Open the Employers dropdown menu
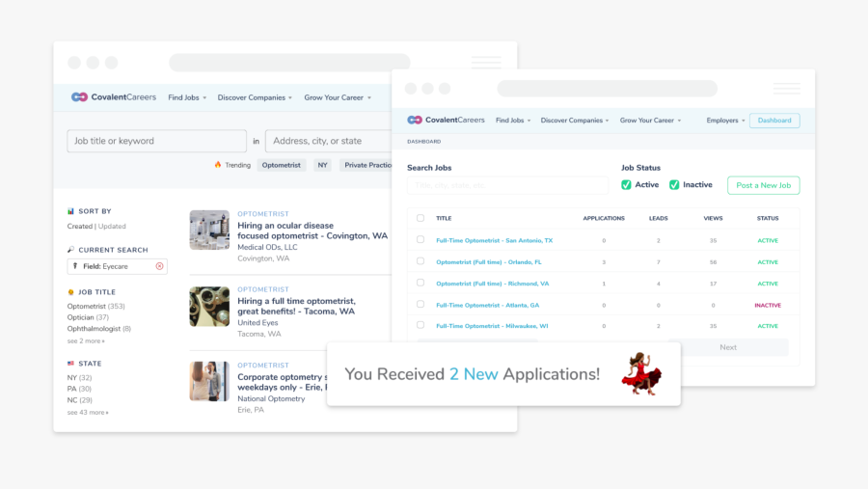The image size is (868, 489). click(725, 121)
